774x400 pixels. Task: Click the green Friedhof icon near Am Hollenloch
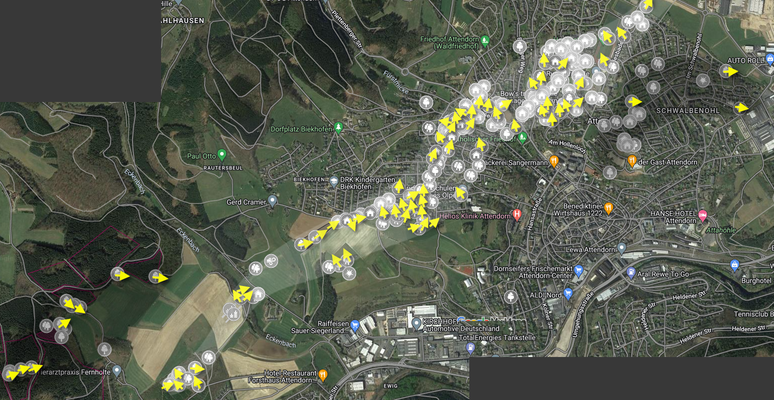pos(522,136)
